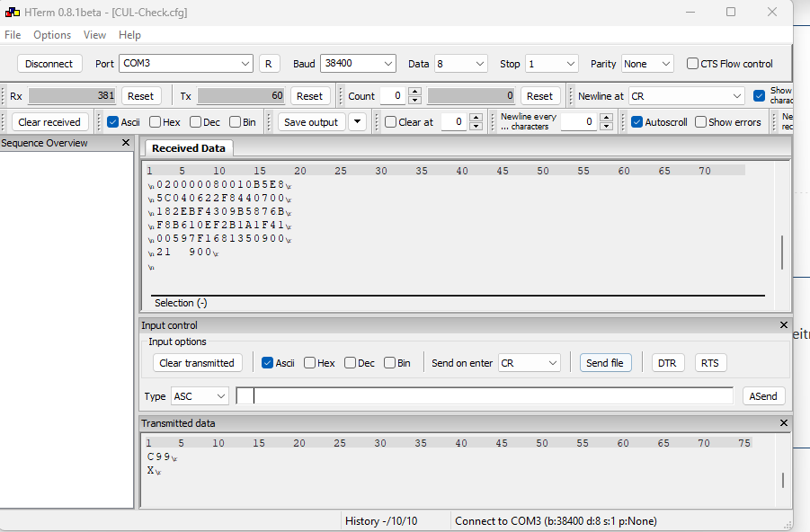
Task: Toggle the RTS line button
Action: pyautogui.click(x=710, y=363)
